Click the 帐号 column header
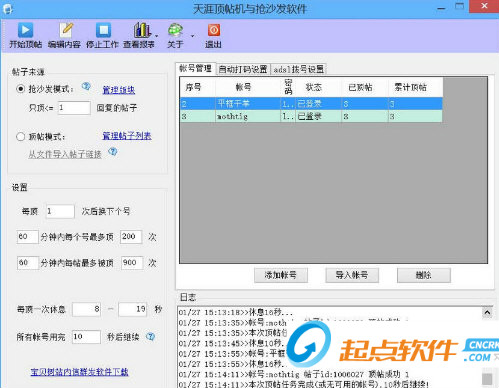This screenshot has height=388, width=499. (248, 87)
